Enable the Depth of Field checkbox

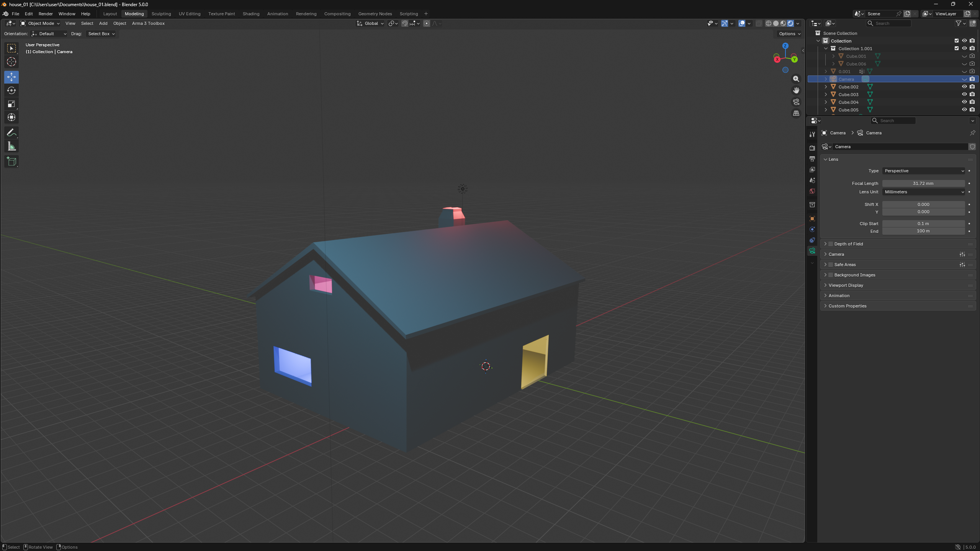831,244
